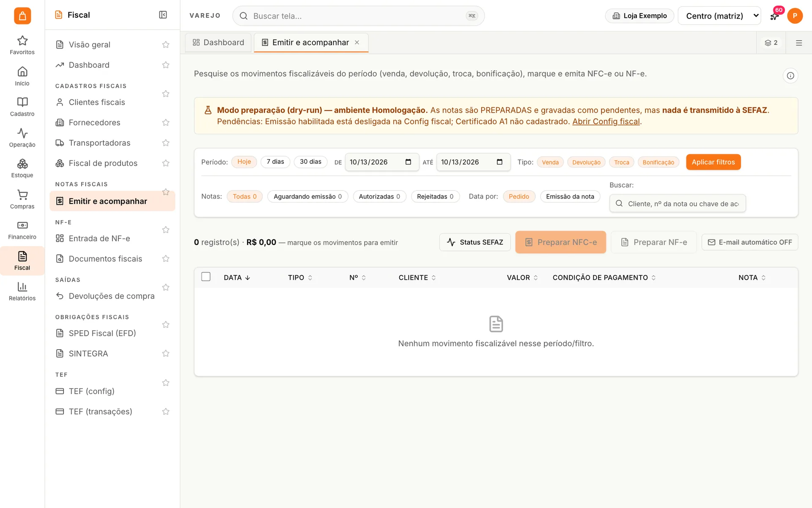Image resolution: width=812 pixels, height=508 pixels.
Task: Open the layers counter showing 2
Action: [771, 43]
